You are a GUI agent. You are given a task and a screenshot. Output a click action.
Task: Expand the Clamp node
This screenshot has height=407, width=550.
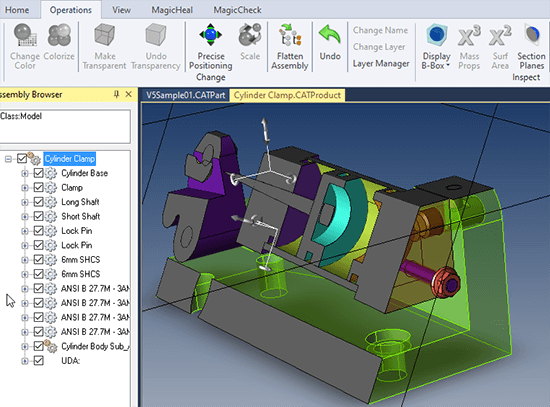[x=25, y=188]
